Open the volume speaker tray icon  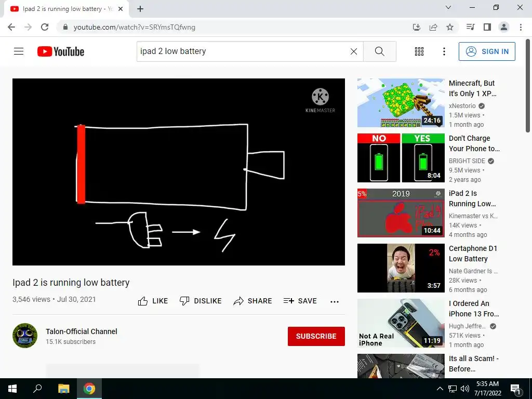465,389
